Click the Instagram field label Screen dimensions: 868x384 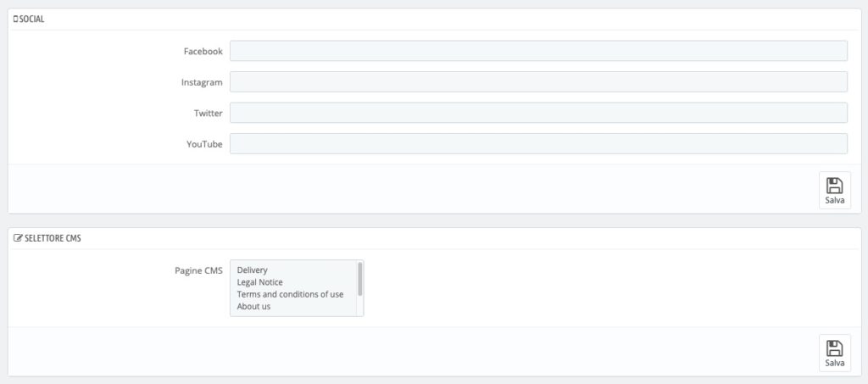[202, 82]
